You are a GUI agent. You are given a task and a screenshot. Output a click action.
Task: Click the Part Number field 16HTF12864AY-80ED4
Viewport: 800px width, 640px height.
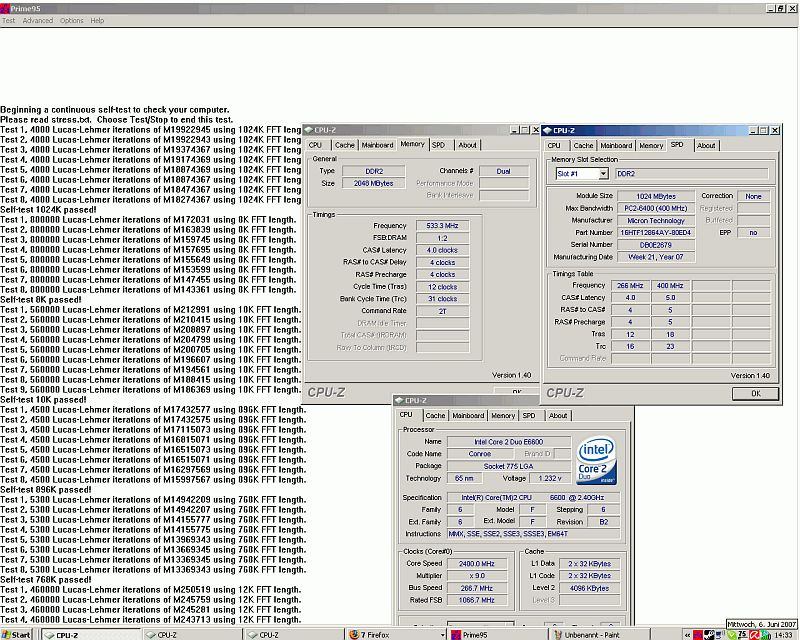click(656, 233)
